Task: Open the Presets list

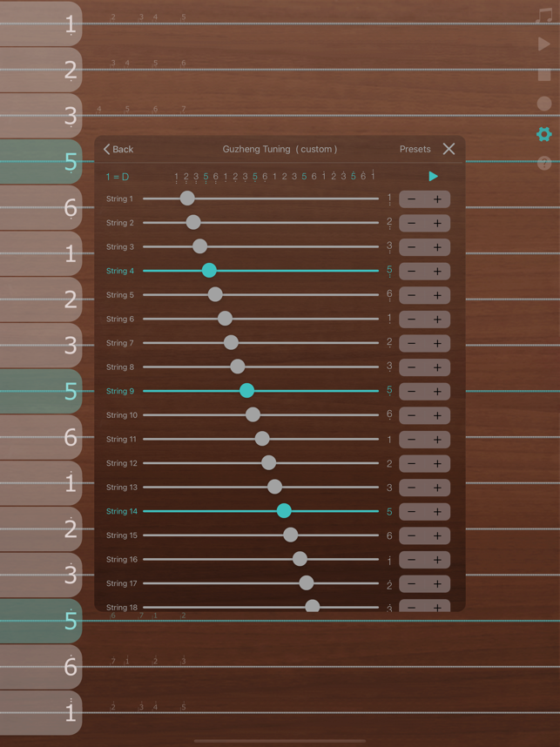Action: [x=415, y=149]
